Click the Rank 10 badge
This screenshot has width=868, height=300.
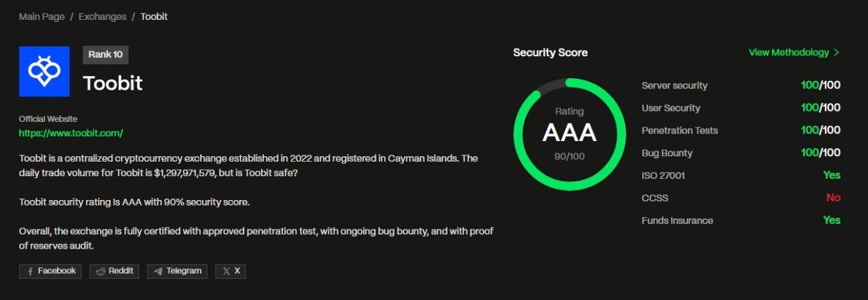(106, 55)
